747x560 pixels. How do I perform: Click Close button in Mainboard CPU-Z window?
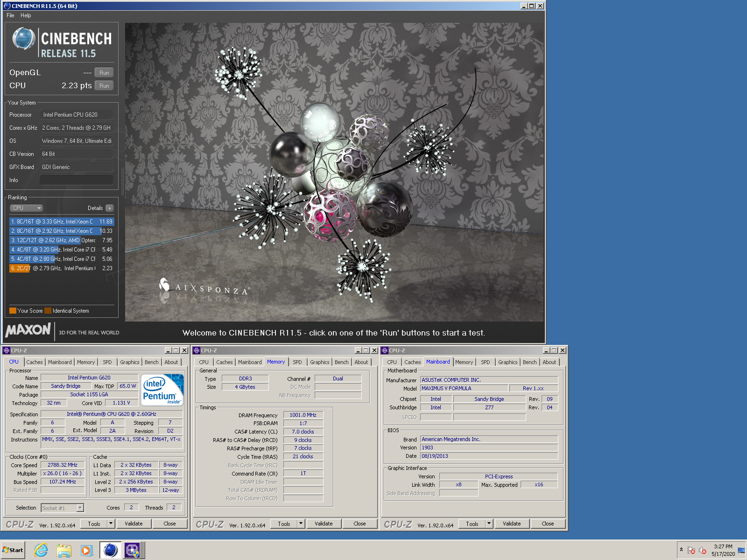pos(548,524)
